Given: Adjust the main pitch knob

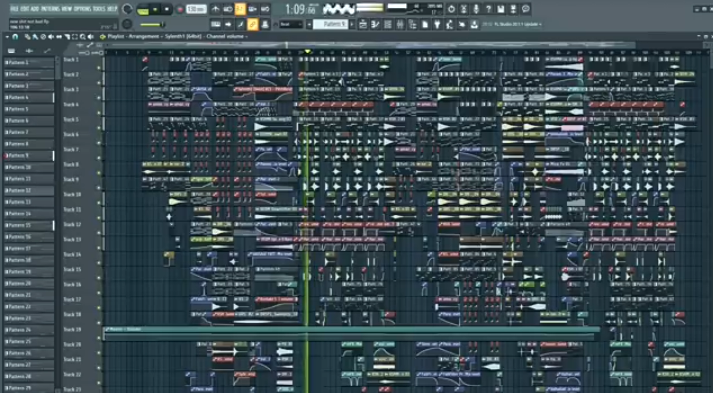Looking at the screenshot, I should (x=127, y=24).
